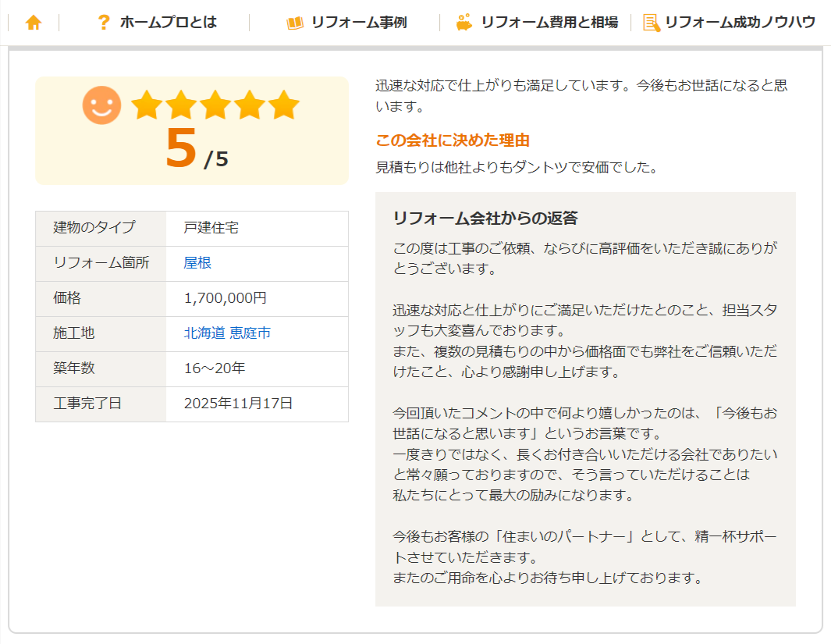The height and width of the screenshot is (644, 831).
Task: Click the この会社に決めた理由 heading
Action: coord(453,141)
